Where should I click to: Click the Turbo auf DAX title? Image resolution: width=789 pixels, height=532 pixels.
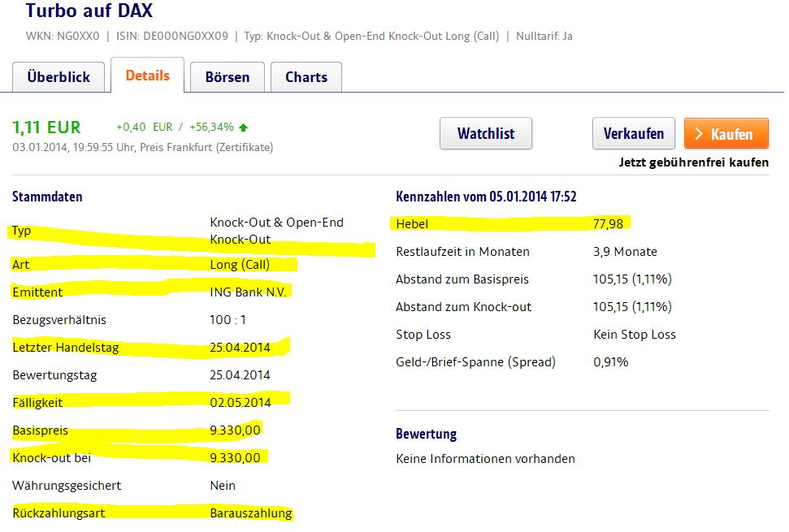coord(89,11)
